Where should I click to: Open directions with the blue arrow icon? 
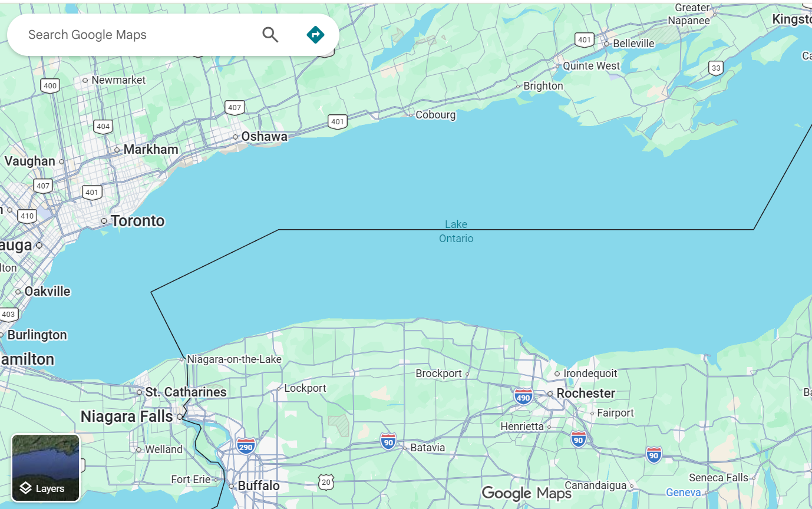tap(316, 35)
